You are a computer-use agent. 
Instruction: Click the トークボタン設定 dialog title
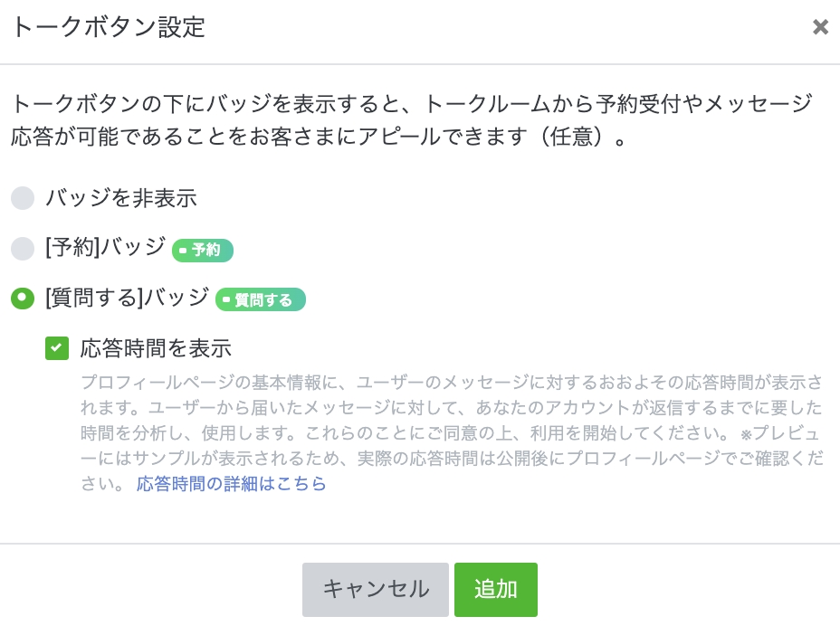(108, 27)
